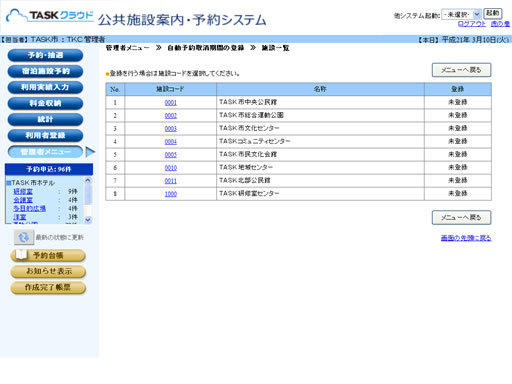Click the ログアウト link
512x384 pixels.
472,24
